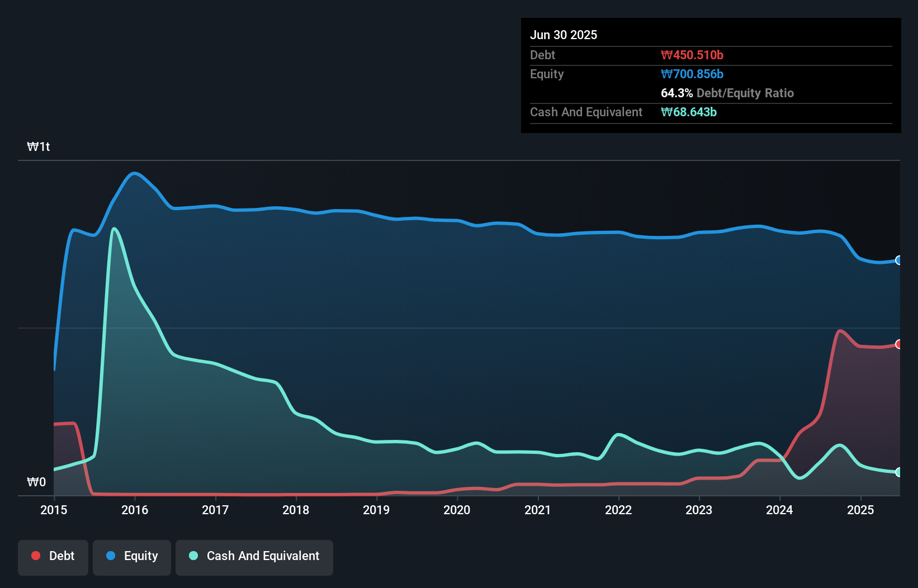Select the red Debt endpoint marker on the chart
Viewport: 918px width, 588px height.
pos(898,344)
